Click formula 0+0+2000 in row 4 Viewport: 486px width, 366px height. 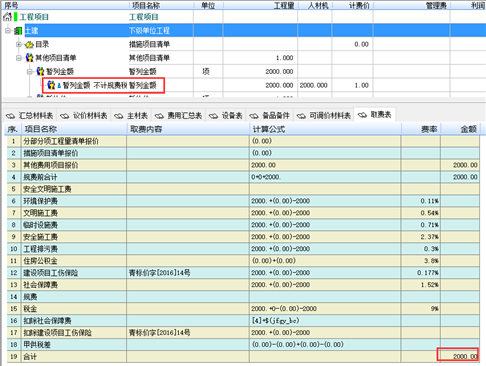266,177
